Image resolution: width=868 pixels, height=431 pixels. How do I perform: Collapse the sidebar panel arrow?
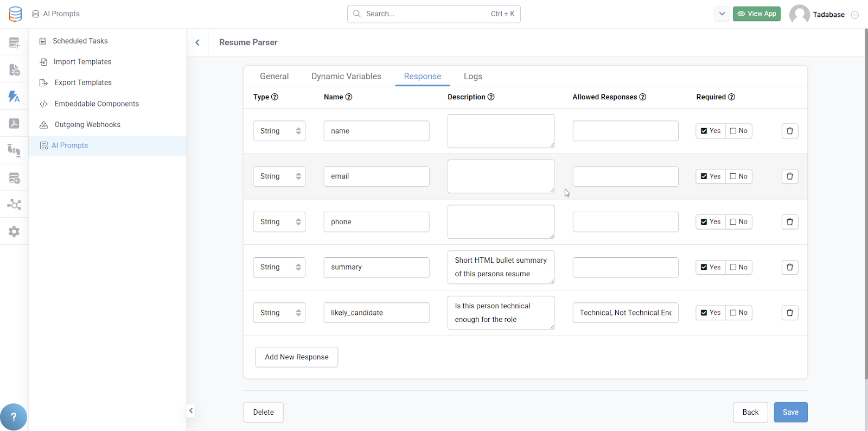point(191,411)
